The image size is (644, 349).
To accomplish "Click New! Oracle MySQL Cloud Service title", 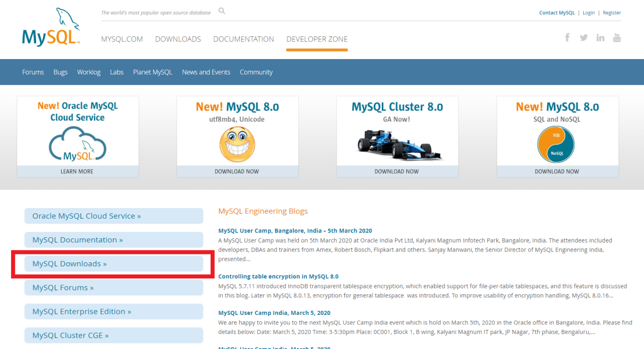I will tap(78, 112).
